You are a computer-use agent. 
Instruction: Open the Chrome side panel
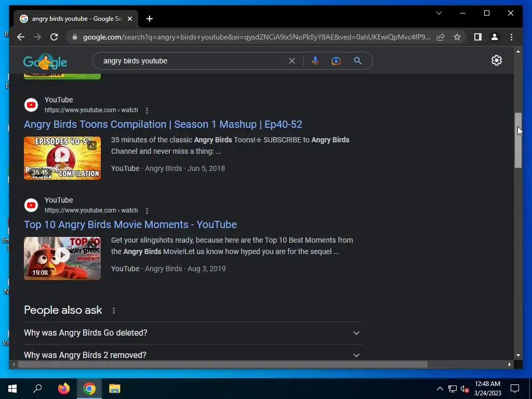point(478,37)
